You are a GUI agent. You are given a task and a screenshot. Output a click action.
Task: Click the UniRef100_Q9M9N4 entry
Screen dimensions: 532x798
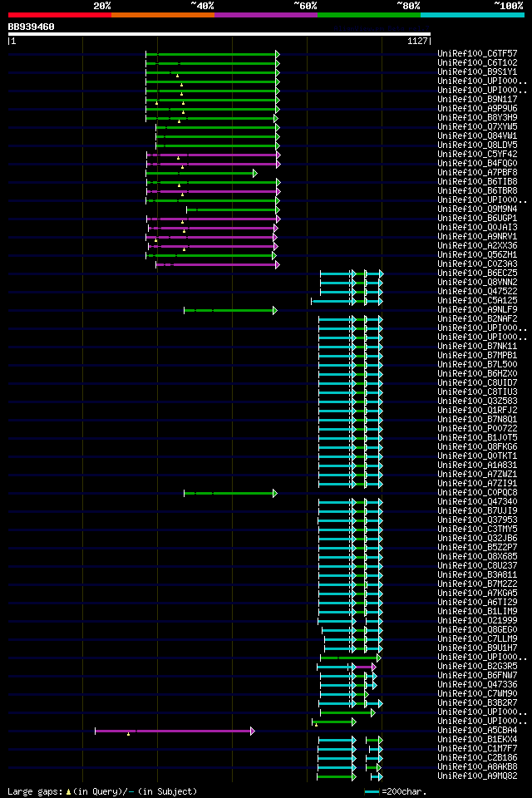click(477, 209)
